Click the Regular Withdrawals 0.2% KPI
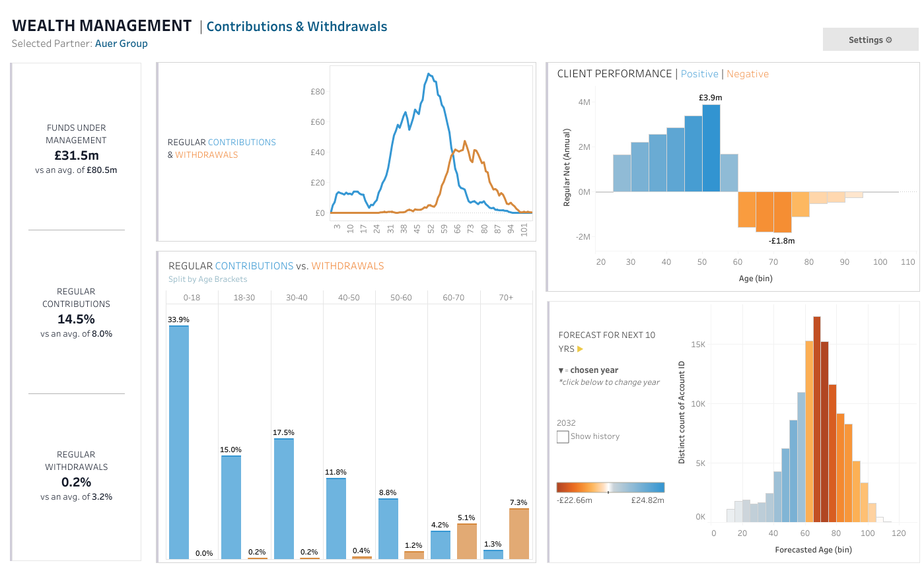The height and width of the screenshot is (567, 924). pyautogui.click(x=77, y=482)
